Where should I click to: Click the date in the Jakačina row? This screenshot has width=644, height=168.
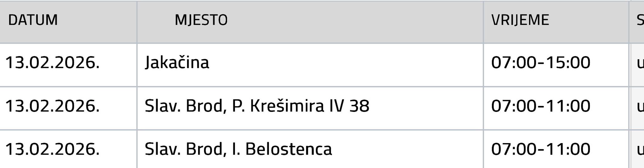[53, 63]
